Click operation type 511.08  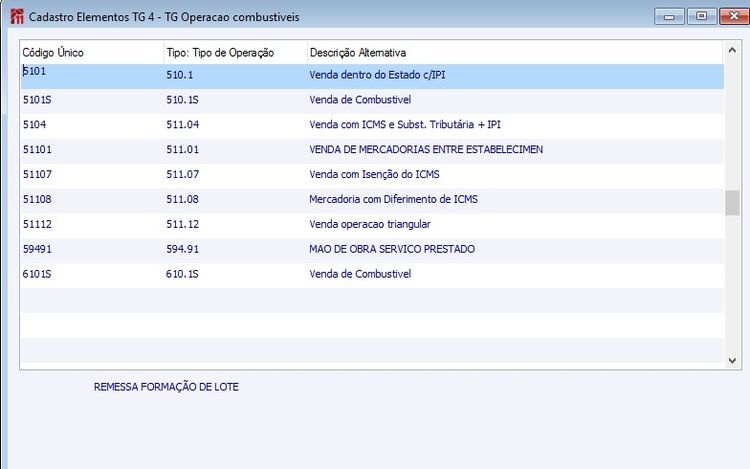pos(182,199)
